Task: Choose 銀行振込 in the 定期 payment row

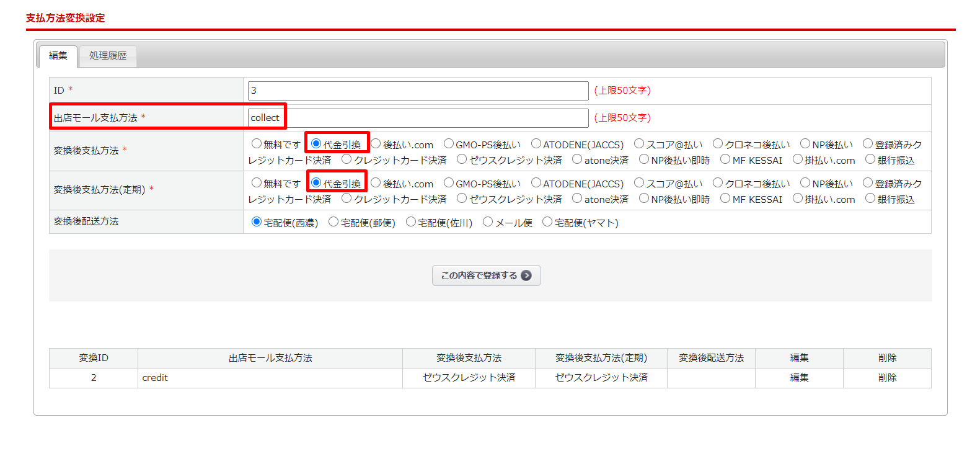Action: [870, 199]
